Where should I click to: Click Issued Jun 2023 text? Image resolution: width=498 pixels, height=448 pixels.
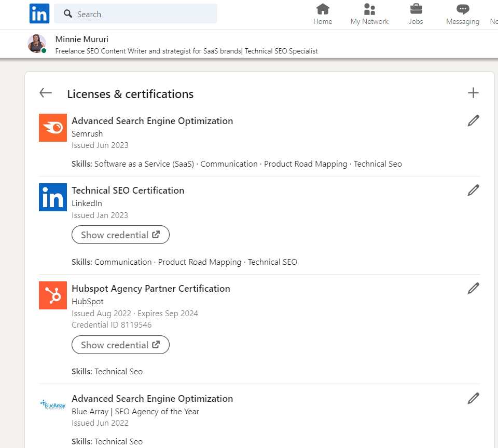pyautogui.click(x=100, y=145)
